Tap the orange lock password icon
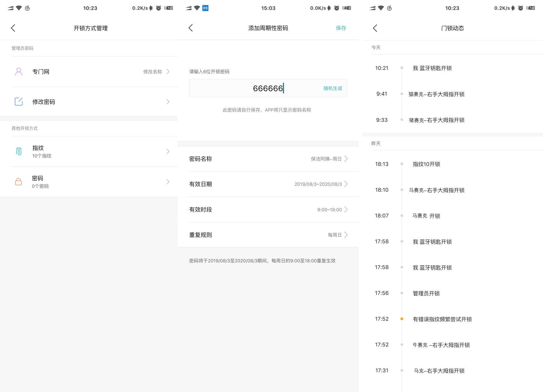Screen dimensions: 543x392 (18, 182)
